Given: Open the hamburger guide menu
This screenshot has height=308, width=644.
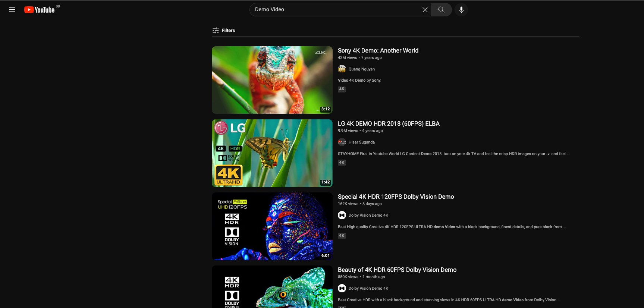Looking at the screenshot, I should [x=12, y=10].
